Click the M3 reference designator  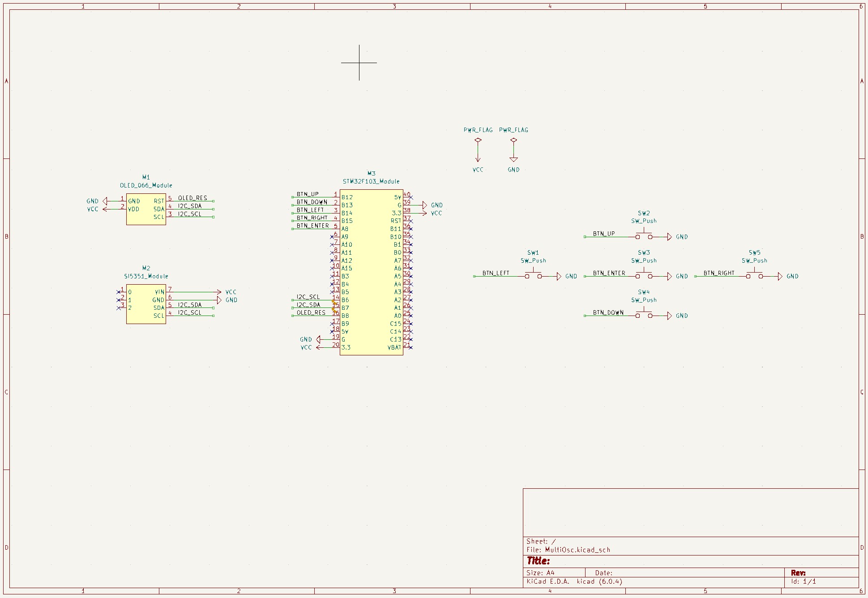click(371, 173)
